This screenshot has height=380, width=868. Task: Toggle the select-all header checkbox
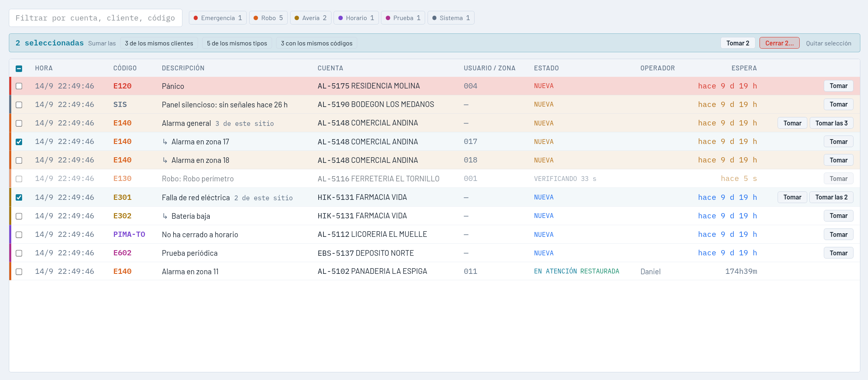(19, 68)
